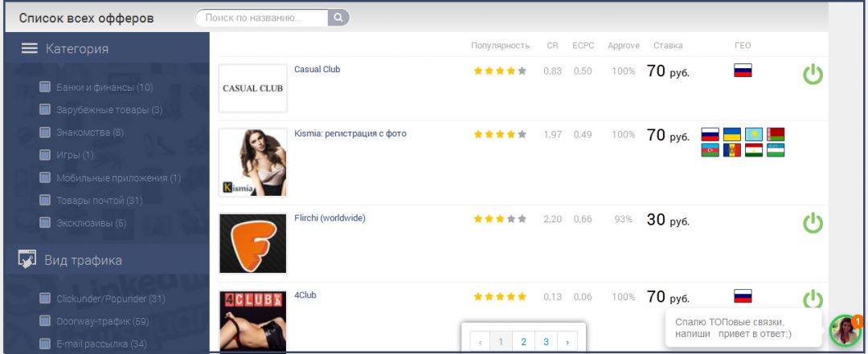Click the orange Flirchi logo thumbnail

point(253,243)
